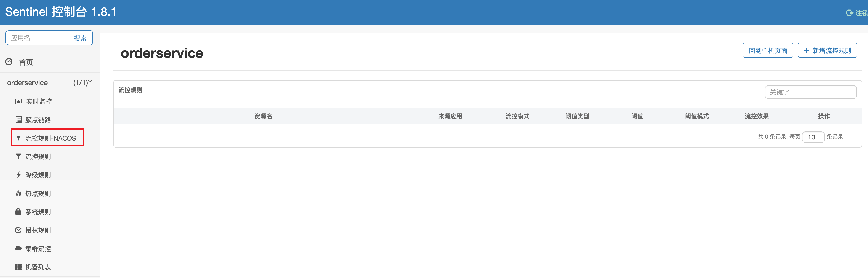Click the funnel icon for 流控规则-NACOS

[18, 138]
